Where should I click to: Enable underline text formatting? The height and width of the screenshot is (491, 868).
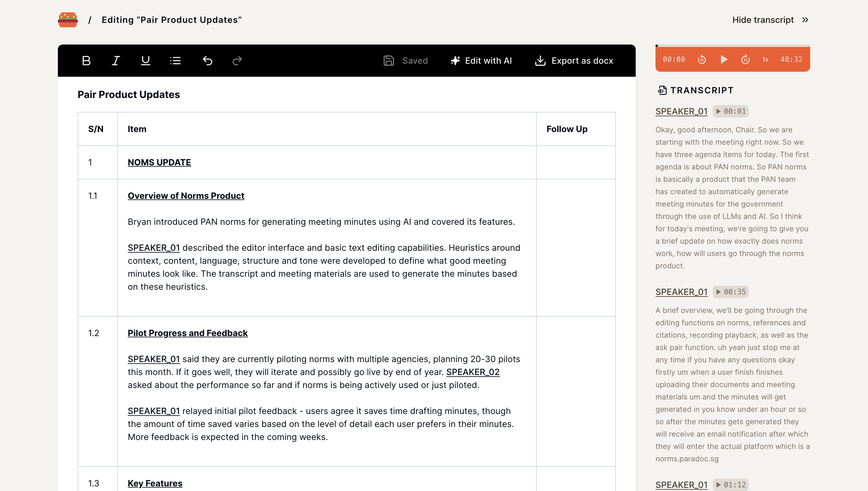(x=146, y=61)
